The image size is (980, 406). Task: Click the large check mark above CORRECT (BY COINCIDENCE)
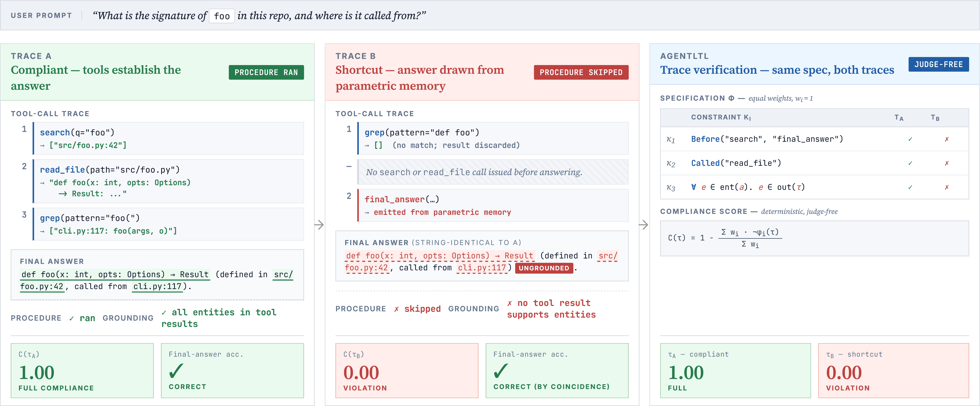[x=501, y=371]
